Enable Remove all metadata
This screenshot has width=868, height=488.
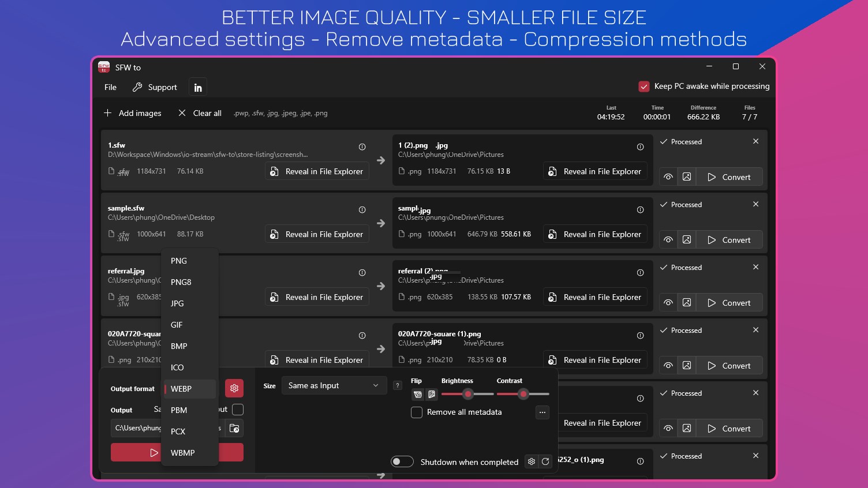click(417, 412)
